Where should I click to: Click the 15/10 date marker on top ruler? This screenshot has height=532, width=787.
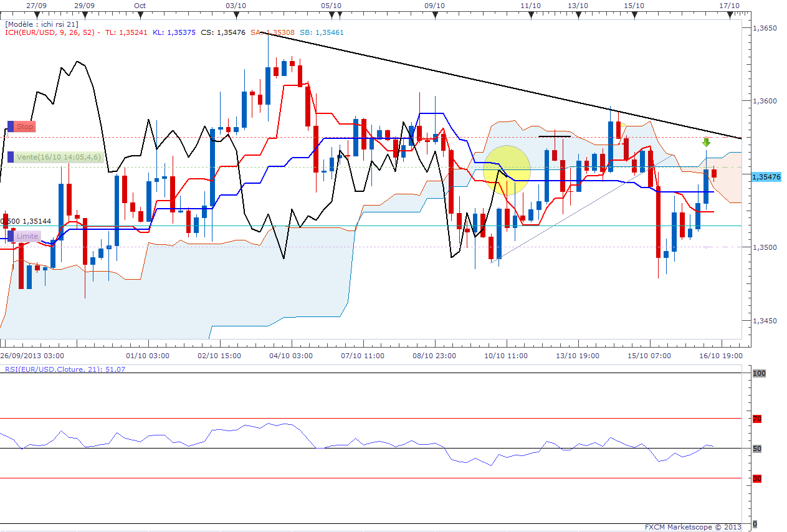click(x=634, y=5)
